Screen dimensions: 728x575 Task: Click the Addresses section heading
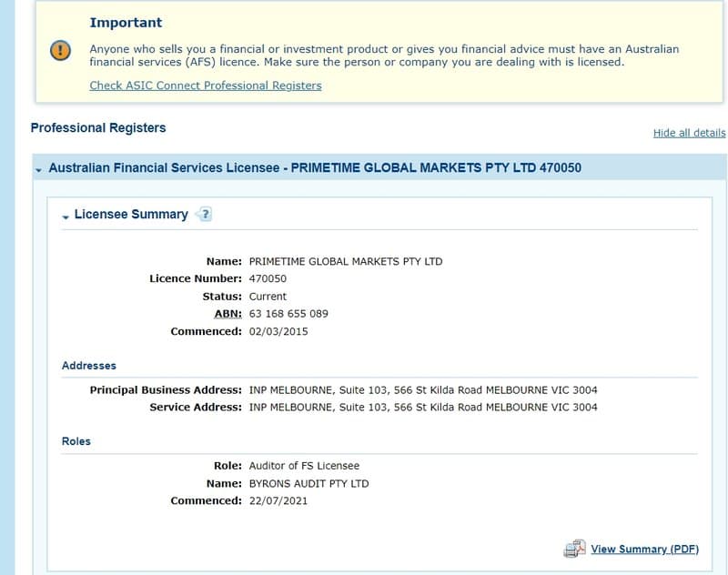click(88, 366)
